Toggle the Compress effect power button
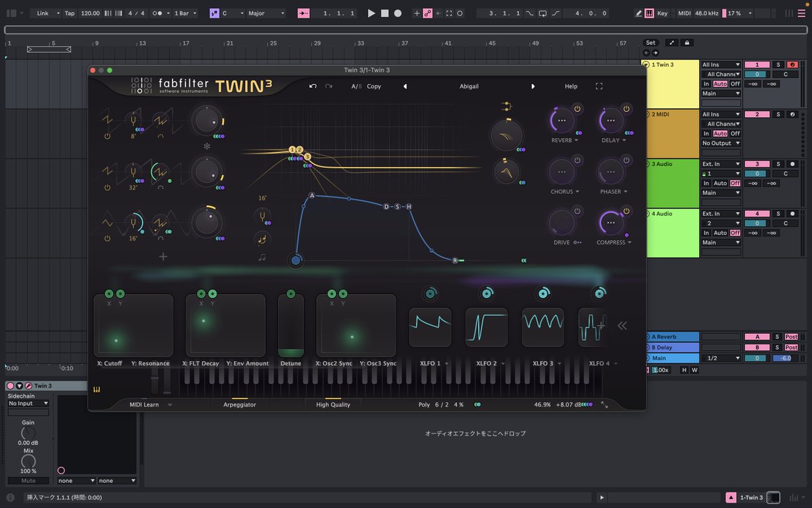812x508 pixels. coord(627,211)
